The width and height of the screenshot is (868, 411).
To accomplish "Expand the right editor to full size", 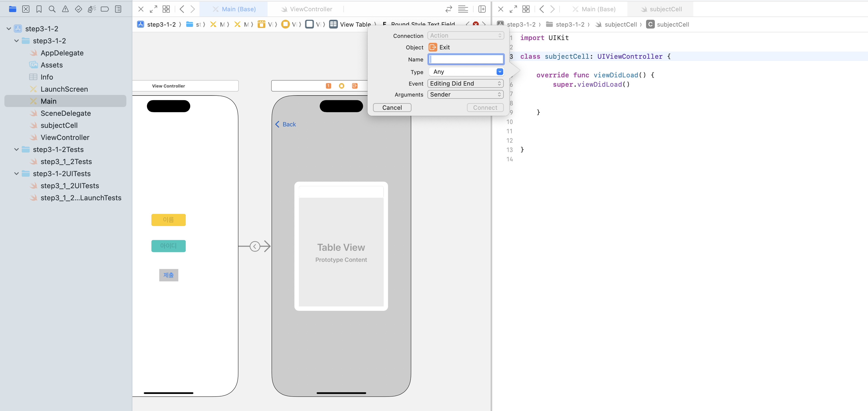I will point(513,9).
